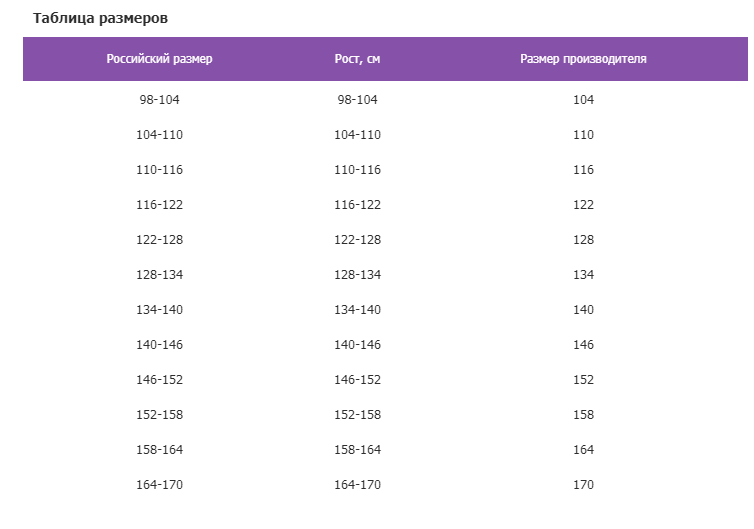Click the 'Таблица размеров' heading

(101, 18)
